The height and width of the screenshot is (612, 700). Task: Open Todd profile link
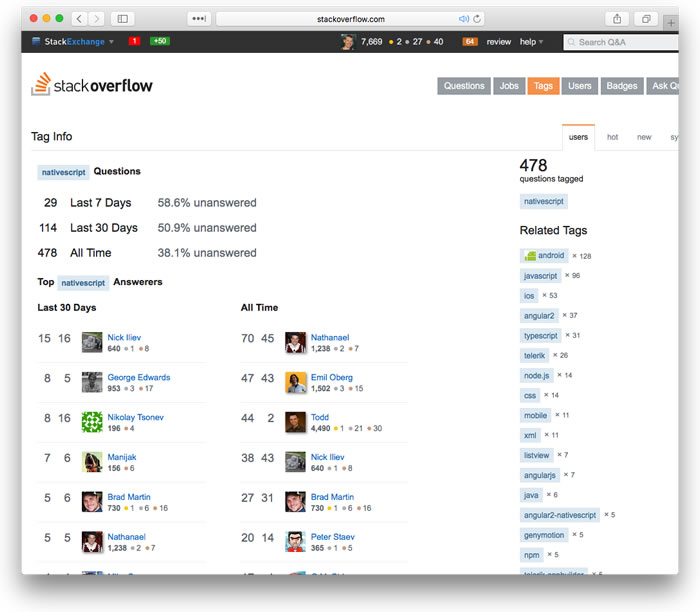(x=320, y=417)
